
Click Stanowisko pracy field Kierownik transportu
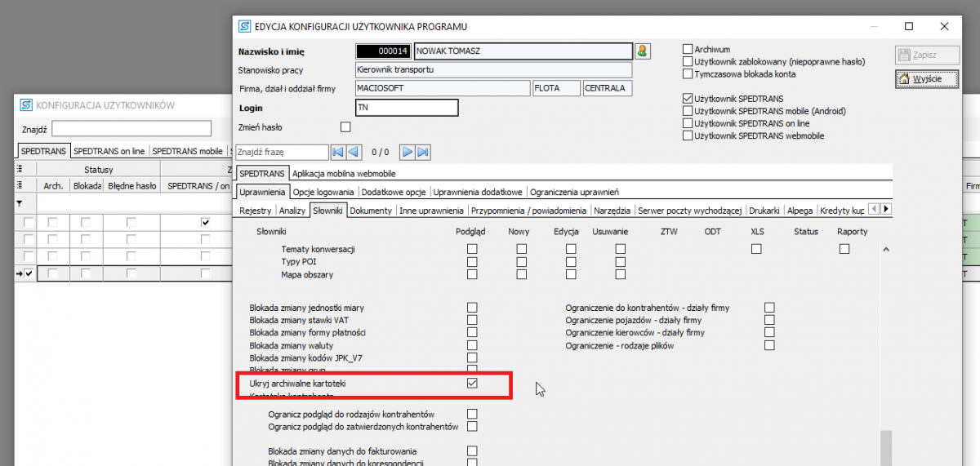coord(494,70)
